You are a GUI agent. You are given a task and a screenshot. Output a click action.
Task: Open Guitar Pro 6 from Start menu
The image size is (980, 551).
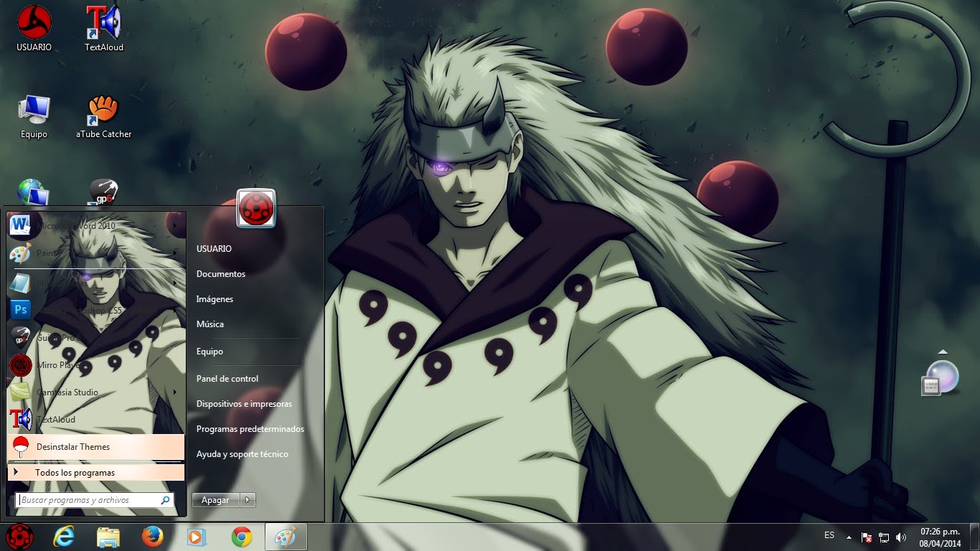coord(96,337)
